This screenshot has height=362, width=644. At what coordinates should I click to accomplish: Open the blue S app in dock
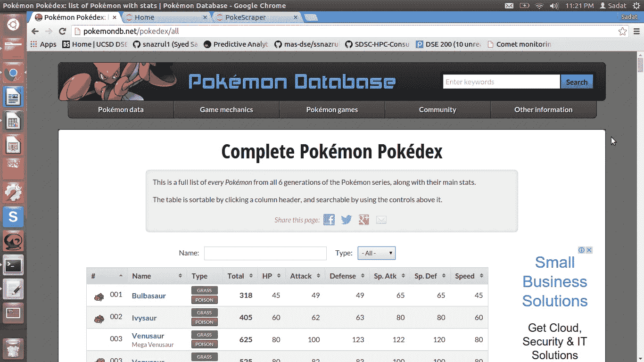coord(13,217)
